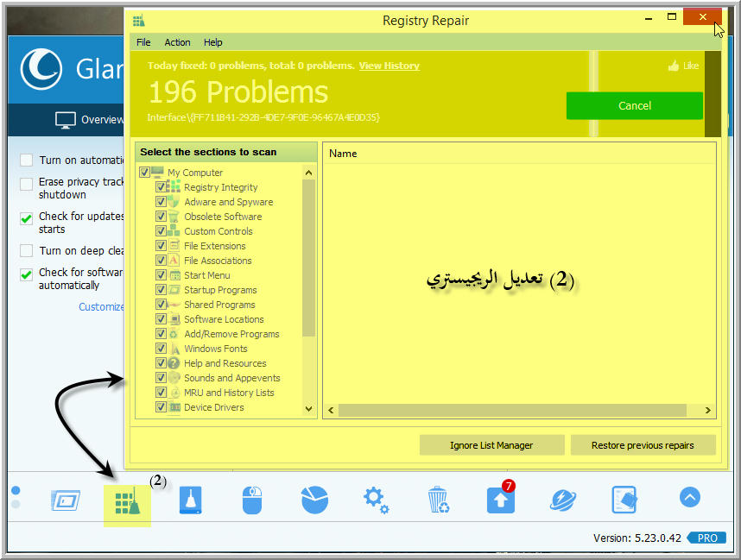
Task: Enable 'Erase privacy tracks' checkbox in Glary window
Action: (27, 183)
